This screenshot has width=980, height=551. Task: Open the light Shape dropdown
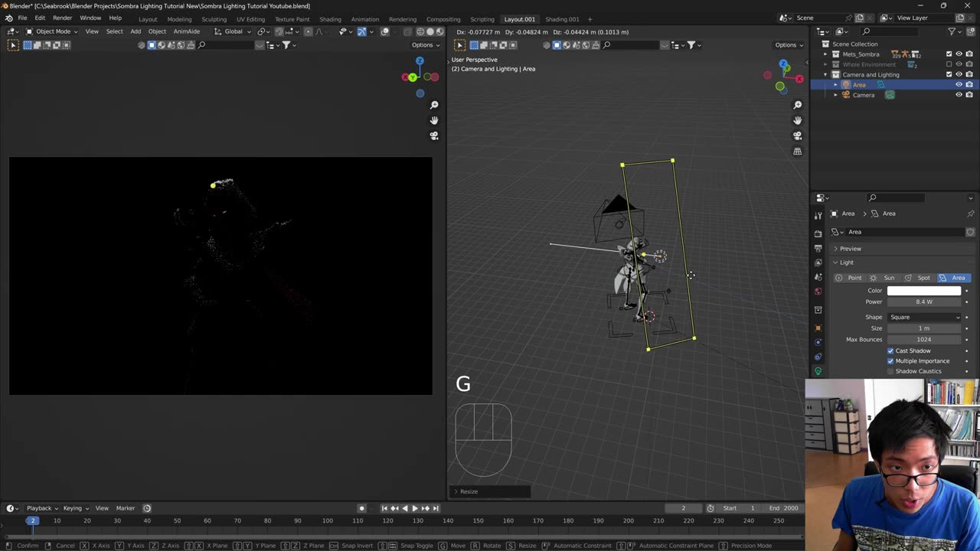pos(924,317)
